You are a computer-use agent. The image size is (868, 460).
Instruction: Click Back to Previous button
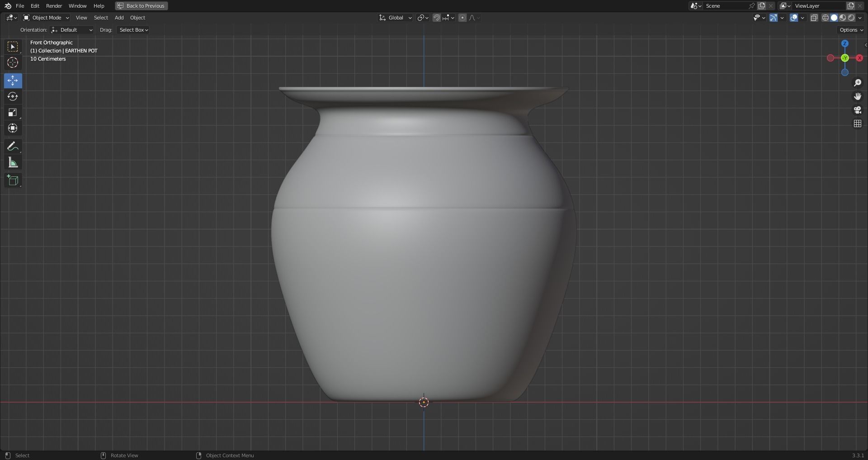tap(142, 6)
